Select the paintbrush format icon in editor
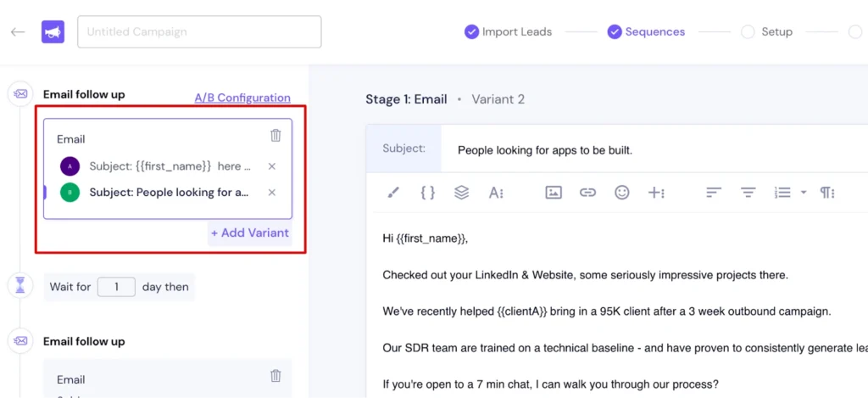Viewport: 868px width, 398px height. [x=392, y=193]
